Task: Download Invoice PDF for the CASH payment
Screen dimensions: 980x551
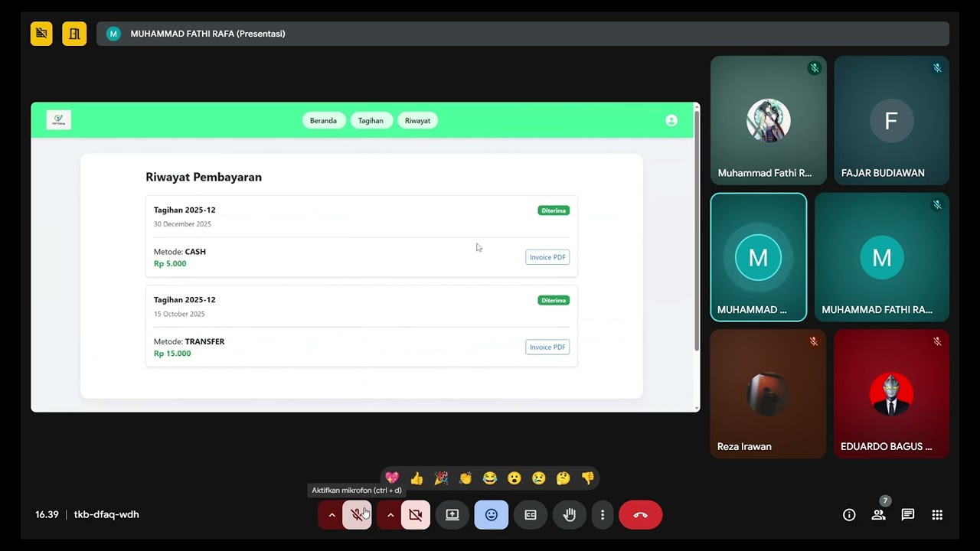Action: click(x=547, y=257)
